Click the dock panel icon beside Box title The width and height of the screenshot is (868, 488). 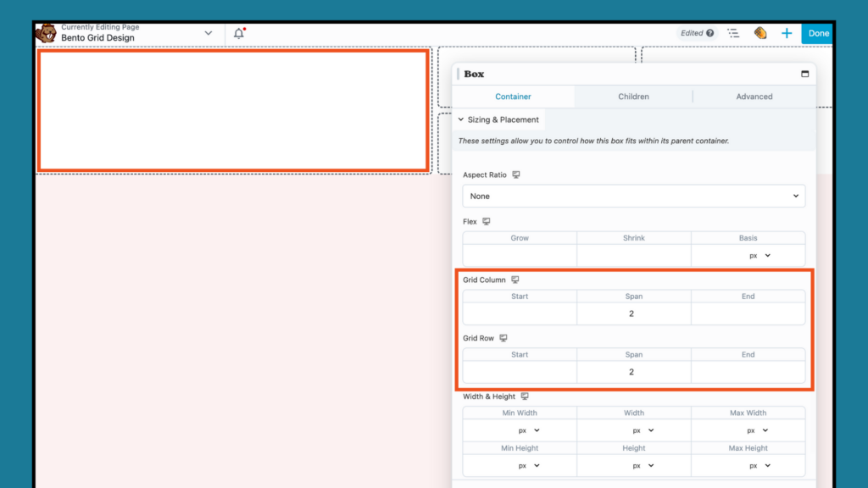[x=805, y=74]
